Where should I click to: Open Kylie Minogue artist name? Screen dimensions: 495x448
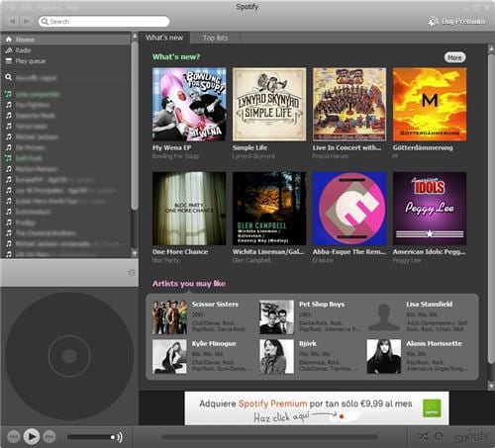[214, 343]
